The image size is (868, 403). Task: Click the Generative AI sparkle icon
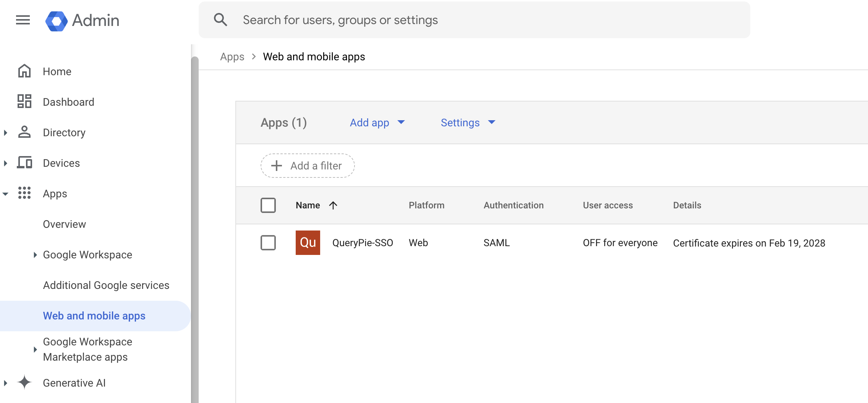pos(24,382)
